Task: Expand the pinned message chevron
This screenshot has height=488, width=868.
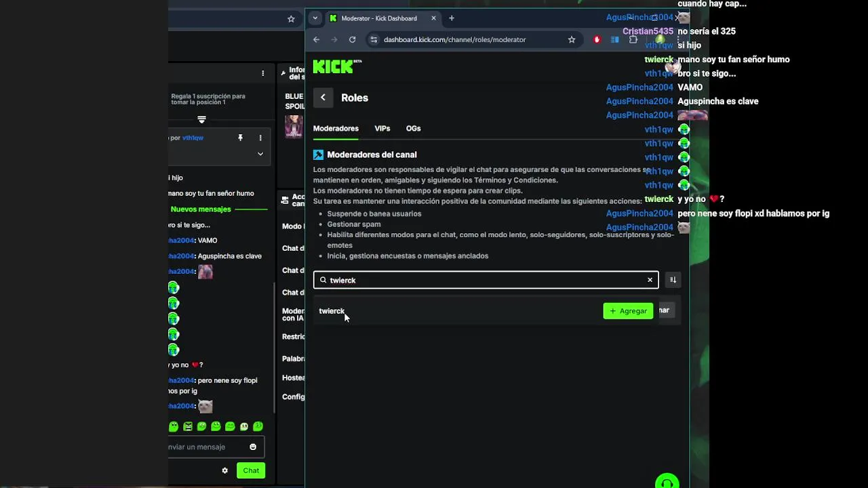Action: [260, 154]
